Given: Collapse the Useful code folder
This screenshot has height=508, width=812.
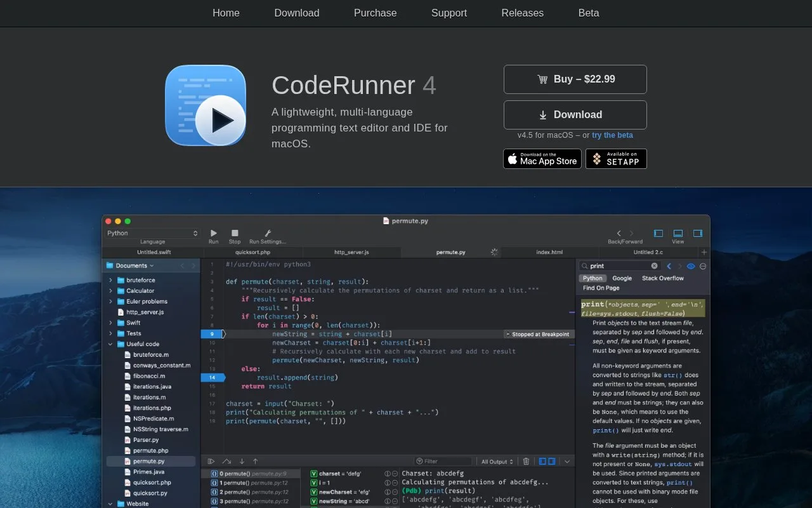Looking at the screenshot, I should [x=110, y=344].
